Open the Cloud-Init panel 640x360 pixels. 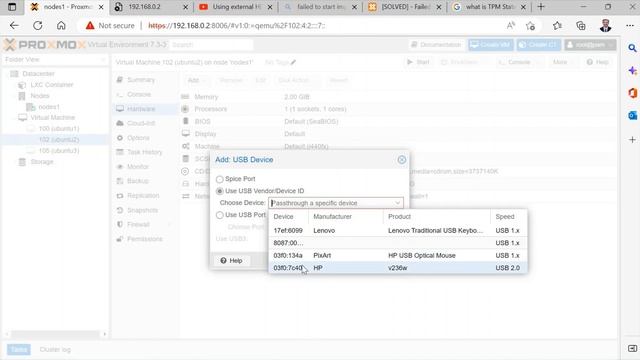[x=141, y=123]
